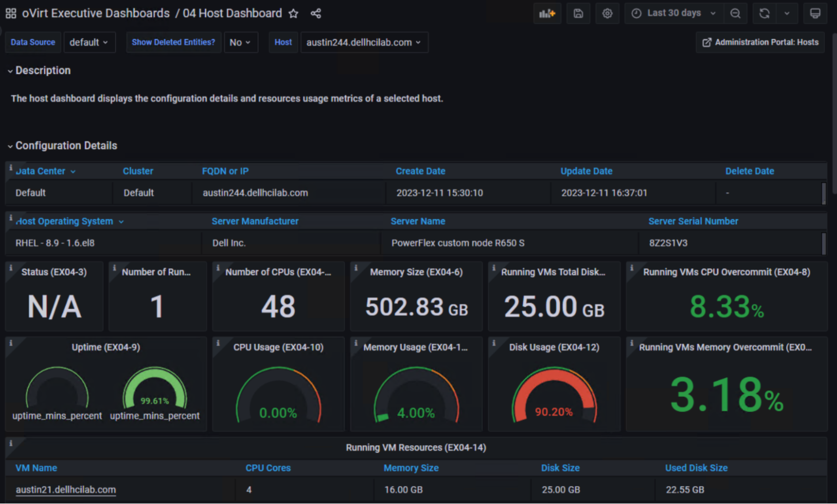
Task: Sort by Cluster column header
Action: pos(138,171)
